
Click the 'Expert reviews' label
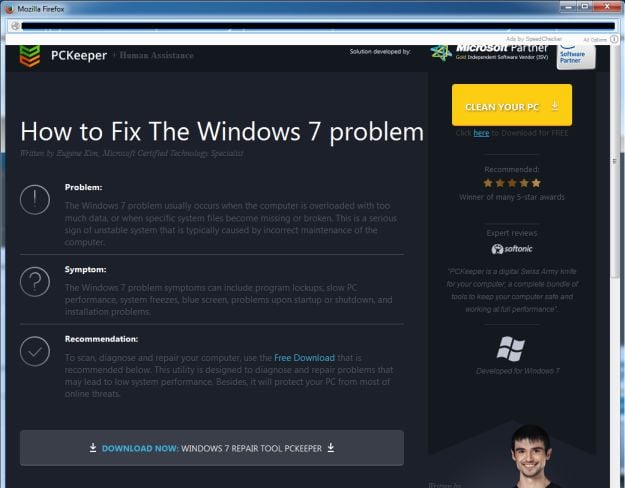(x=512, y=233)
